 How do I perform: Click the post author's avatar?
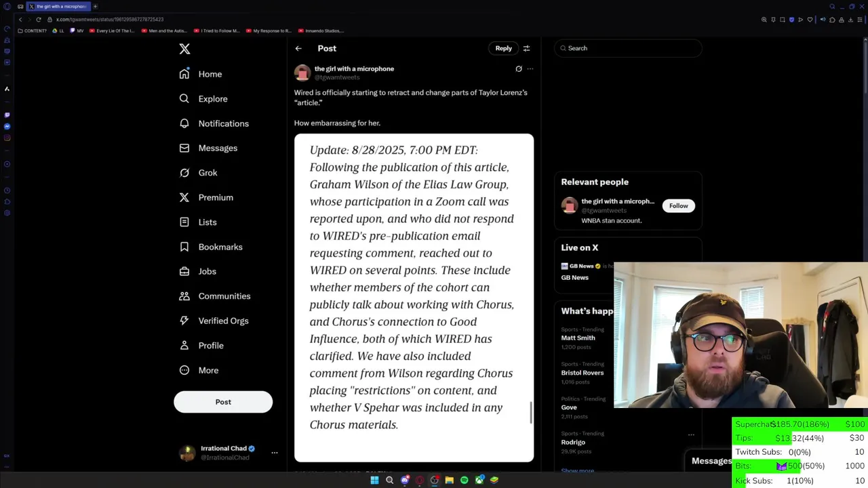[302, 72]
